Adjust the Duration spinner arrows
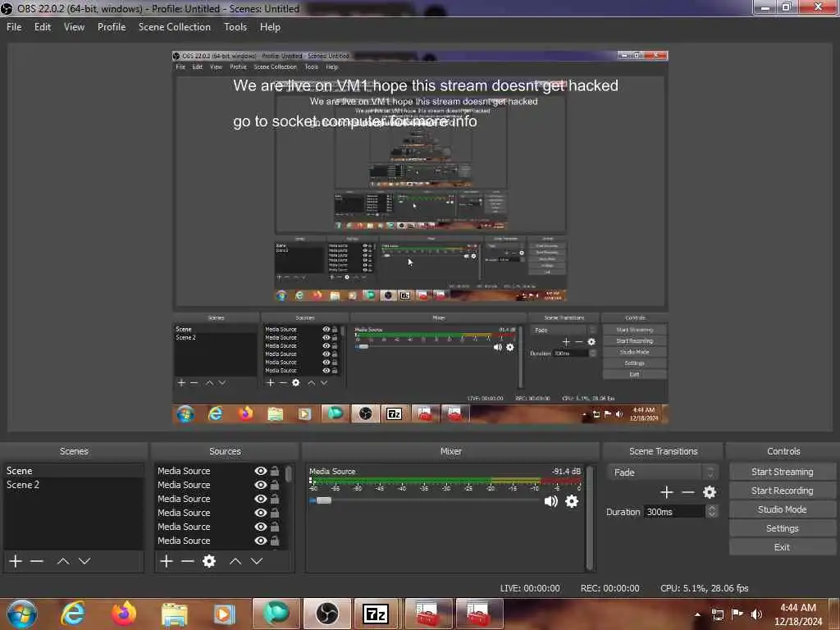The image size is (840, 630). point(711,512)
